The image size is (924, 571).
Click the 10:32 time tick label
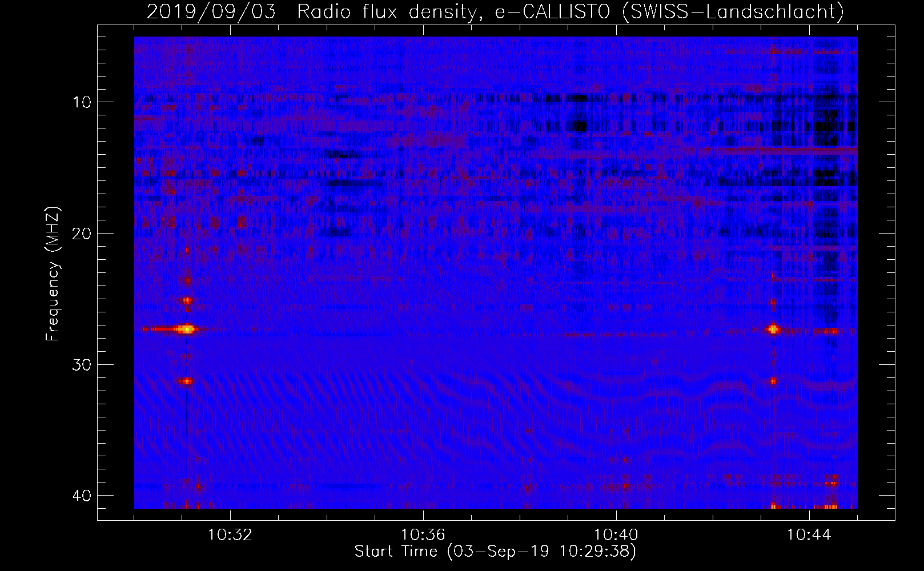pos(230,535)
